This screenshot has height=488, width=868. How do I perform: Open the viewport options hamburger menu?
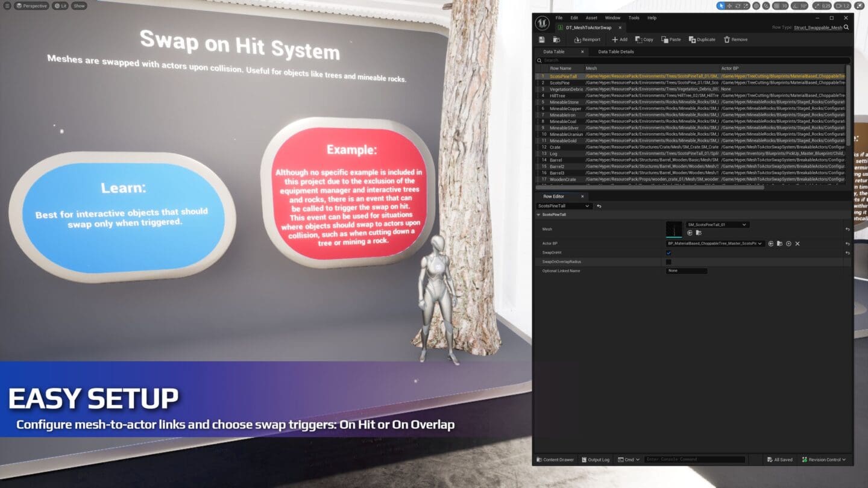coord(7,5)
